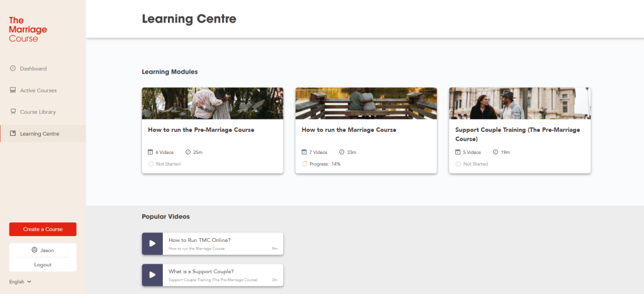The width and height of the screenshot is (644, 294).
Task: Click the Active Courses icon in sidebar
Action: coord(13,90)
